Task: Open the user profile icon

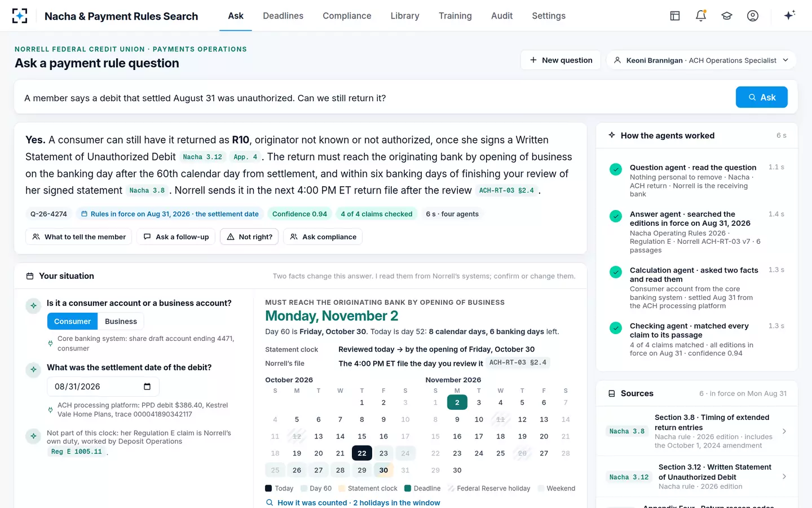Action: point(753,16)
